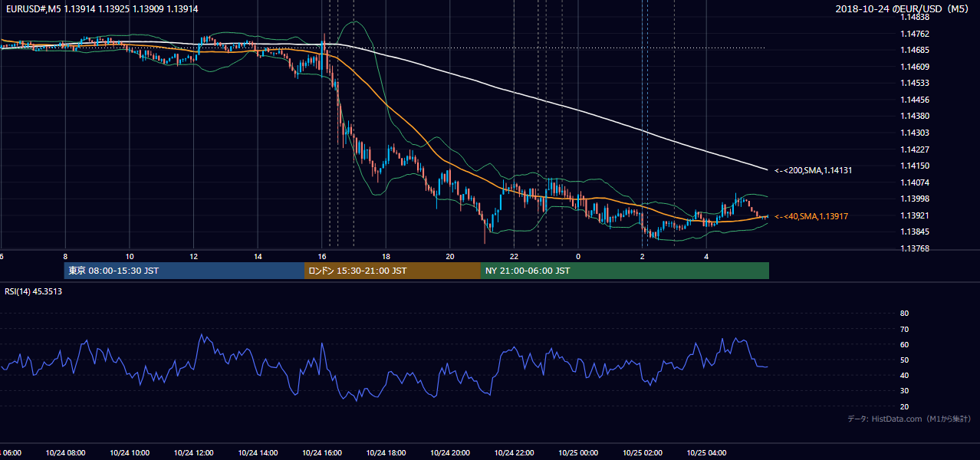Click hour tick 22 below the price chart
980x460 pixels.
coord(515,256)
